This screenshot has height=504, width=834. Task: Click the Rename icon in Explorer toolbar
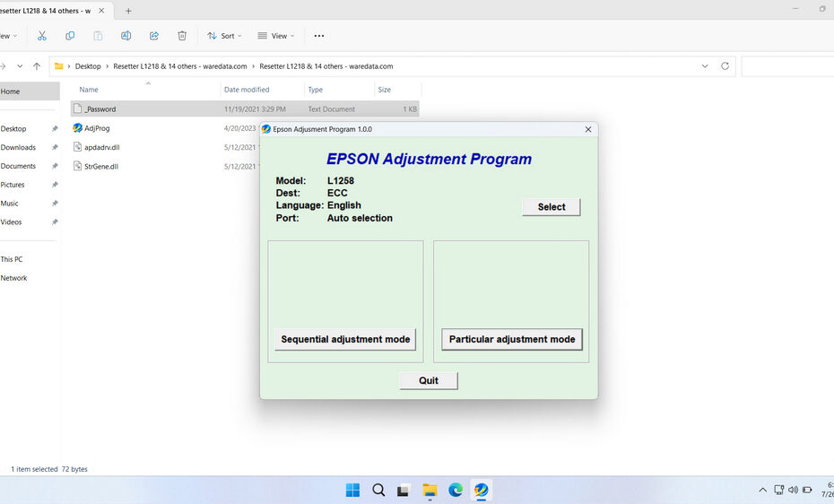[x=126, y=36]
